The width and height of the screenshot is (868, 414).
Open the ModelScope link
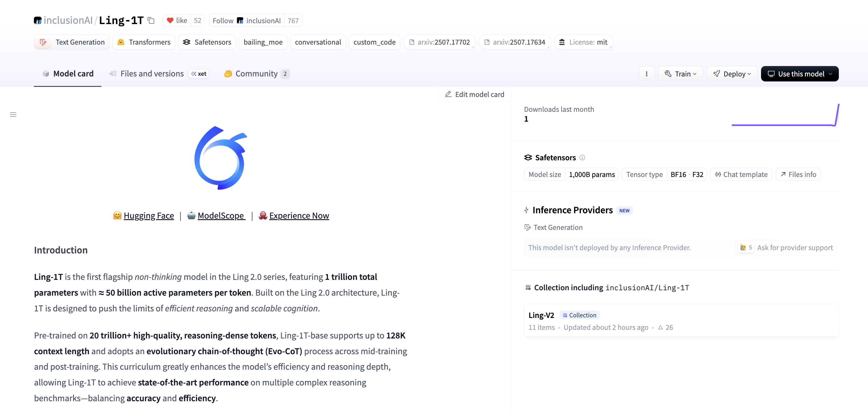point(221,215)
